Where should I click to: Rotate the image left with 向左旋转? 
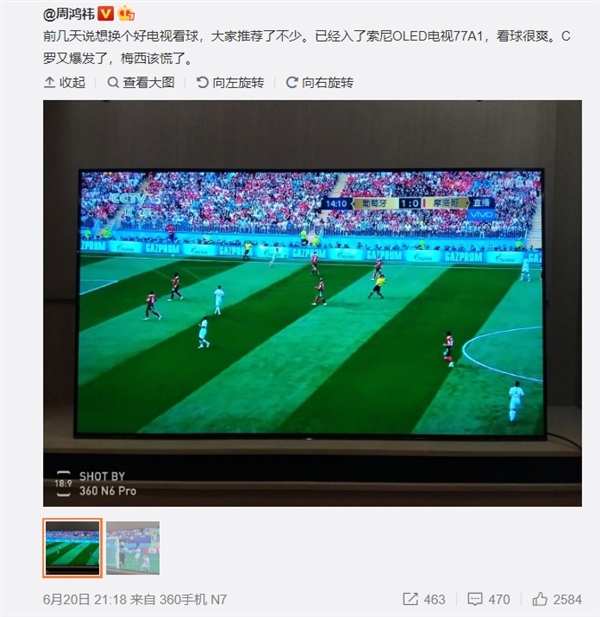point(230,82)
